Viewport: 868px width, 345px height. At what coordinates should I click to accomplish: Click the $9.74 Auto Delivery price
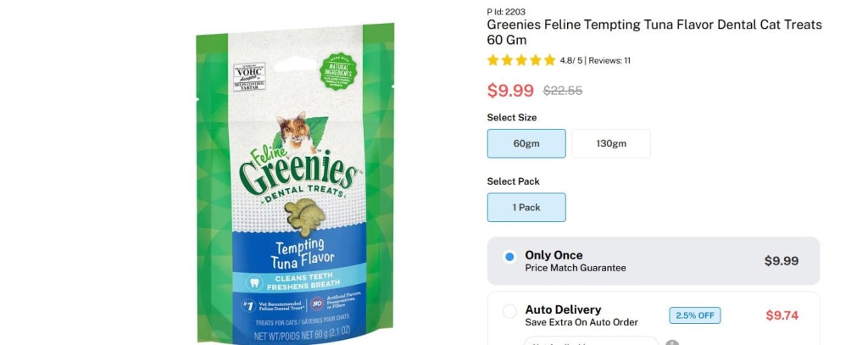pos(782,315)
